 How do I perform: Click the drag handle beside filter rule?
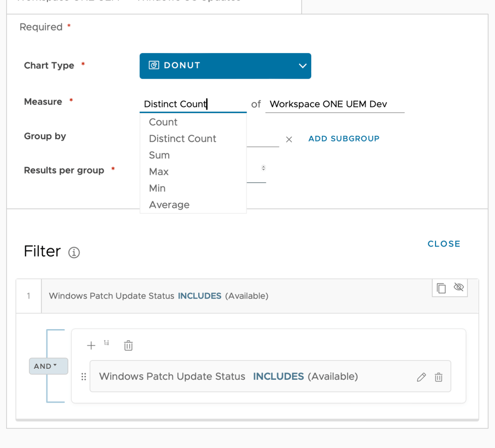[x=84, y=376]
